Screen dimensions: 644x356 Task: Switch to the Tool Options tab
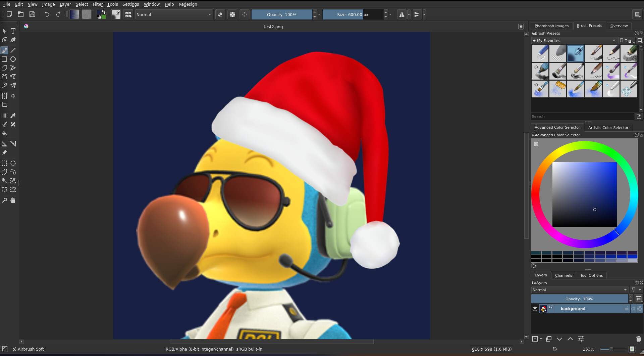coord(591,275)
